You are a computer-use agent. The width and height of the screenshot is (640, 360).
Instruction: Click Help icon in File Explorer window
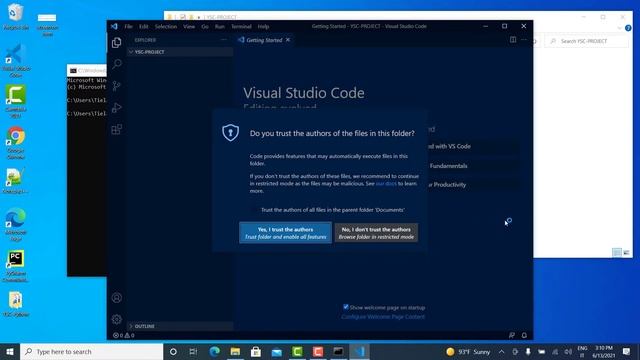pyautogui.click(x=628, y=28)
